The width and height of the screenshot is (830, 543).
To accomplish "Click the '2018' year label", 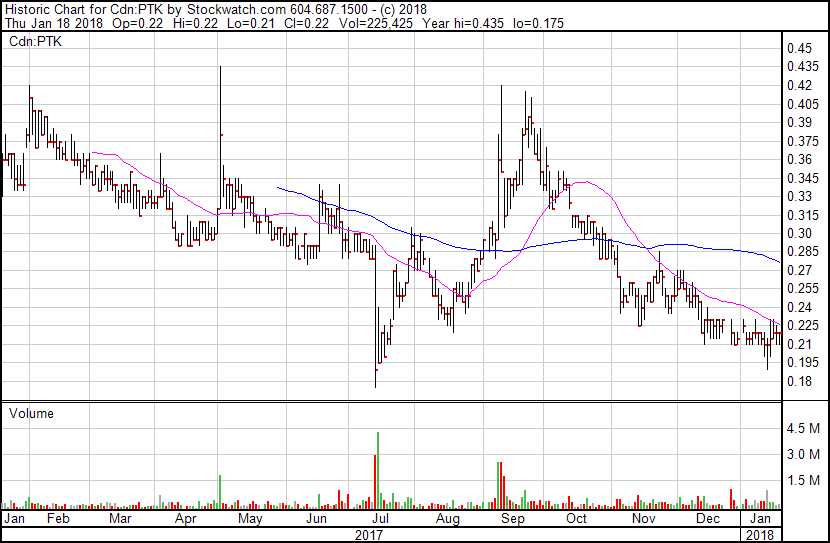I will pyautogui.click(x=760, y=535).
